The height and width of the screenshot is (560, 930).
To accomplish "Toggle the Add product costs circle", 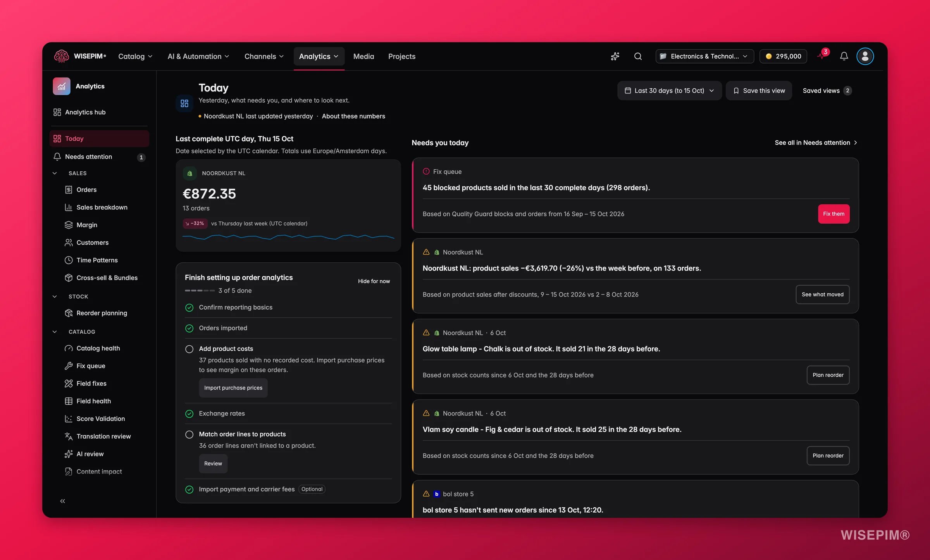I will click(x=189, y=349).
